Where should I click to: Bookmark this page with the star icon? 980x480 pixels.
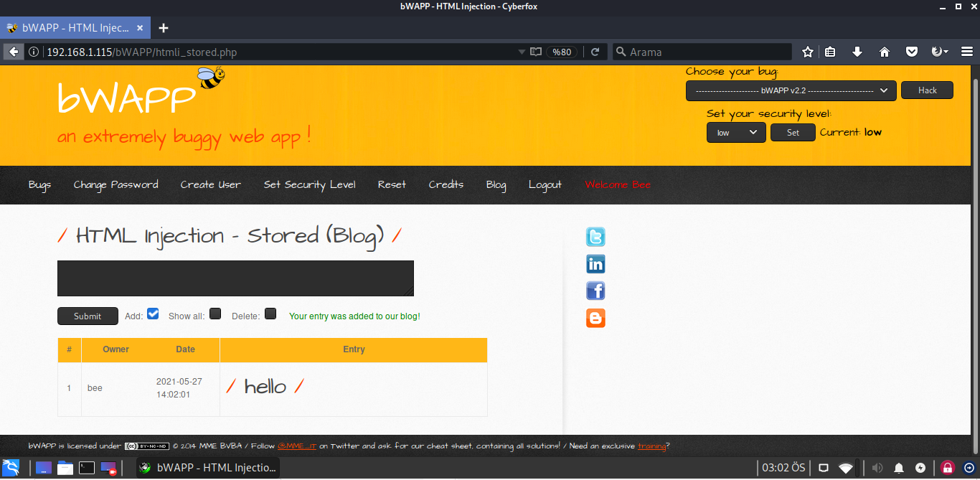click(x=808, y=52)
